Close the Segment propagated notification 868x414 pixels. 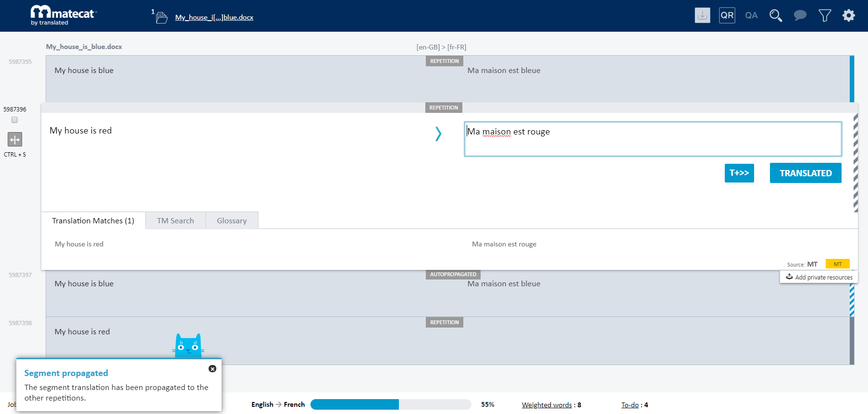[212, 369]
